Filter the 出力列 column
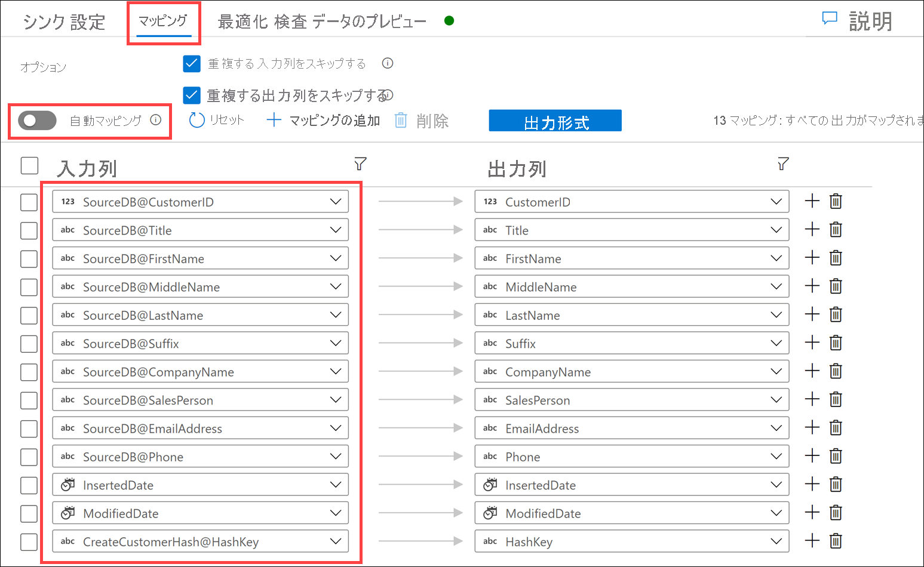This screenshot has height=567, width=924. (783, 164)
